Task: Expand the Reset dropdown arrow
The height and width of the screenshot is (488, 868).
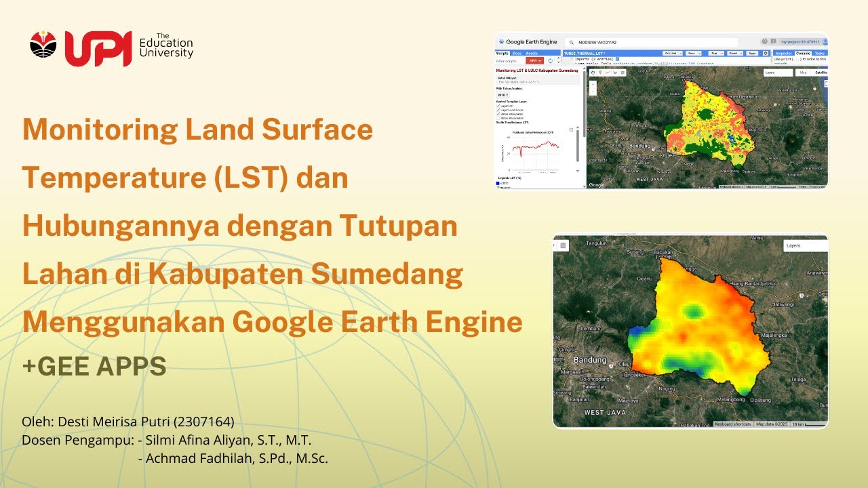Action: 741,54
